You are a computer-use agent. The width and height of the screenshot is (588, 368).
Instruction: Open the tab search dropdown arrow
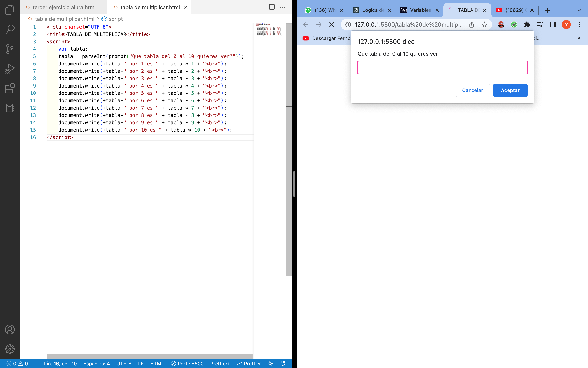[579, 10]
